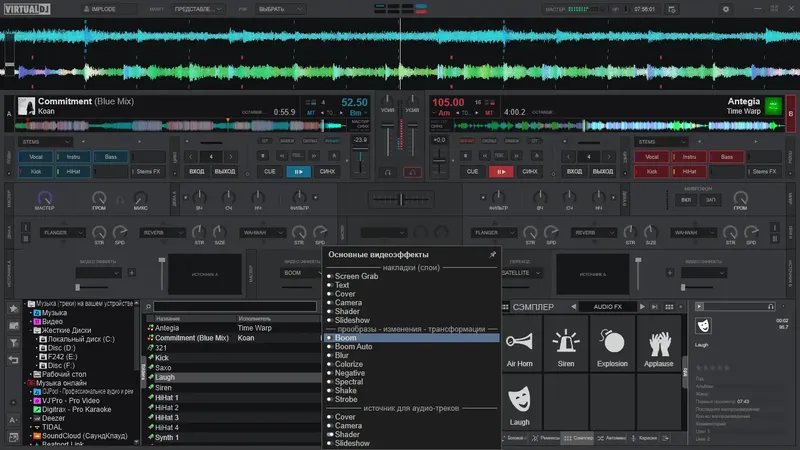Click the search magnifier icon

148,307
